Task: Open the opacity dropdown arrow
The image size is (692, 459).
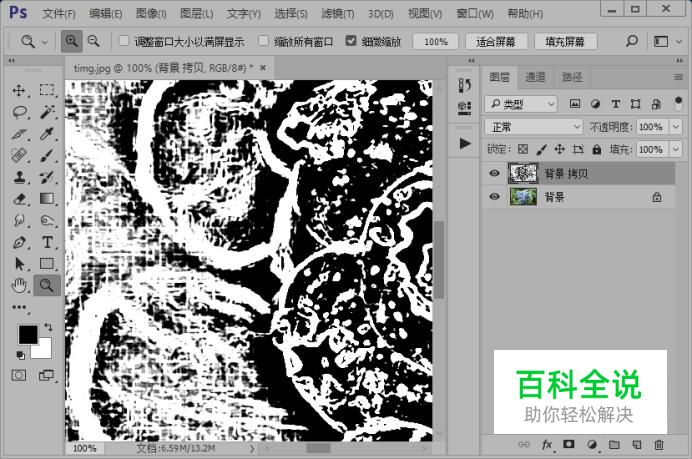Action: (676, 127)
